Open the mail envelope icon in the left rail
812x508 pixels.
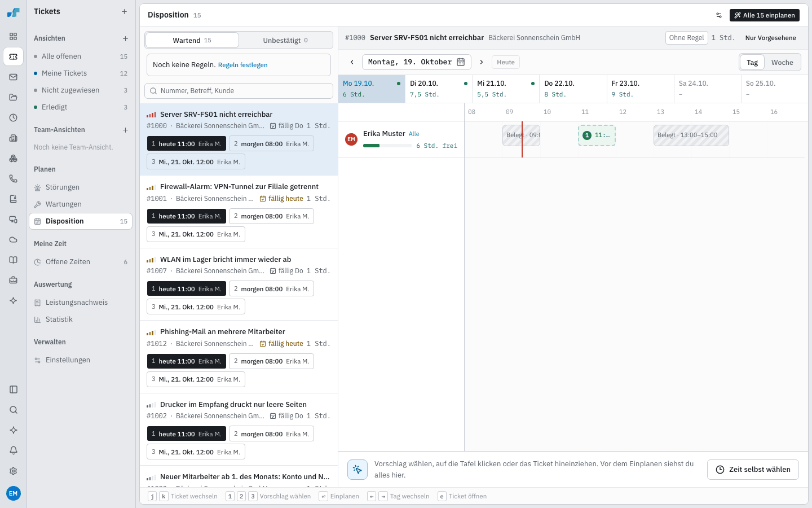point(14,77)
